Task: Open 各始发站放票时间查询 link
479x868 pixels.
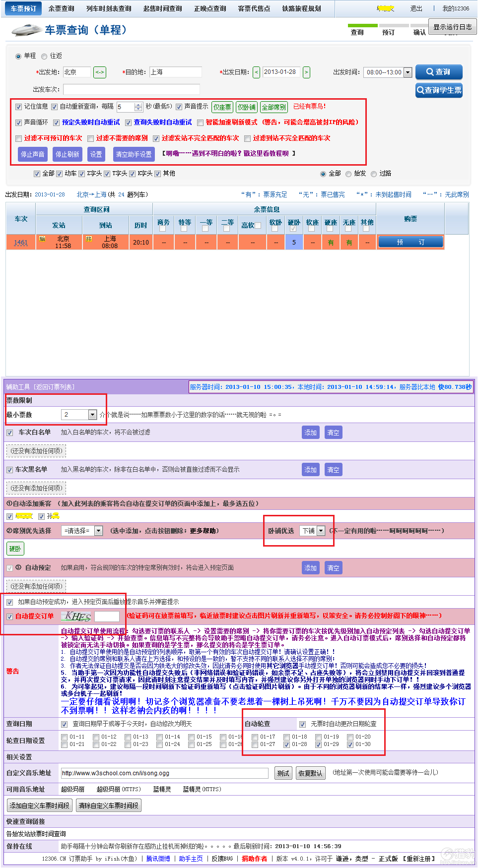Action: (x=36, y=834)
